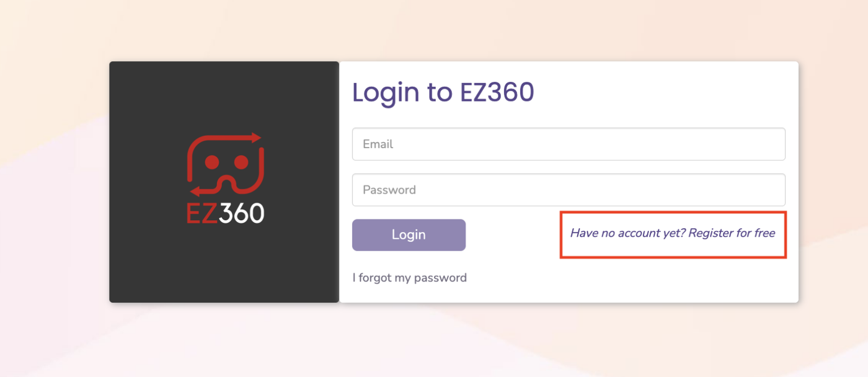Click the "Password" placeholder text
Image resolution: width=868 pixels, height=377 pixels.
(x=389, y=190)
